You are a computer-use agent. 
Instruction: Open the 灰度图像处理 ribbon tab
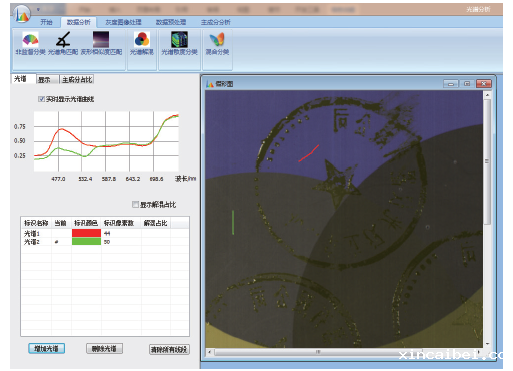pos(123,22)
